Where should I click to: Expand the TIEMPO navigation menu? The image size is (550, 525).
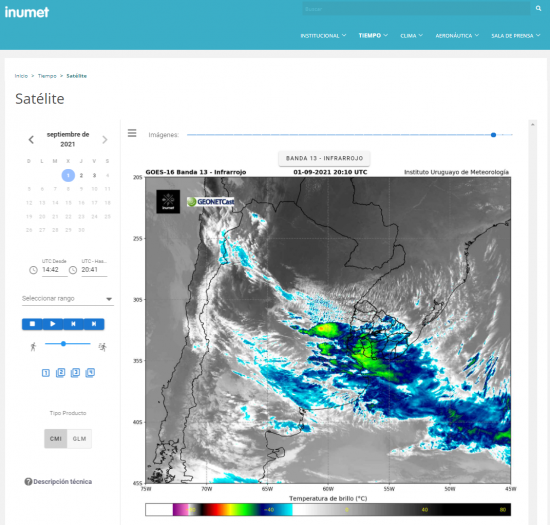373,35
